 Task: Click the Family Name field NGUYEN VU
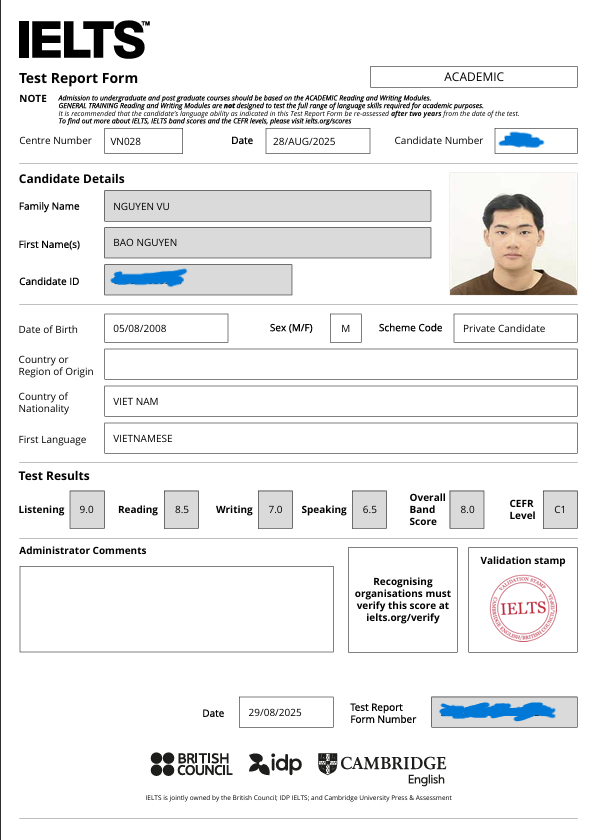click(268, 206)
